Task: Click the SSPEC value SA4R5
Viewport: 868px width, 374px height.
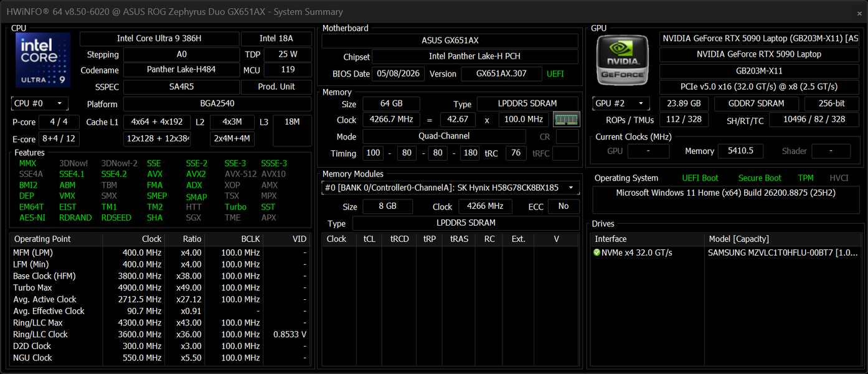Action: pos(181,87)
